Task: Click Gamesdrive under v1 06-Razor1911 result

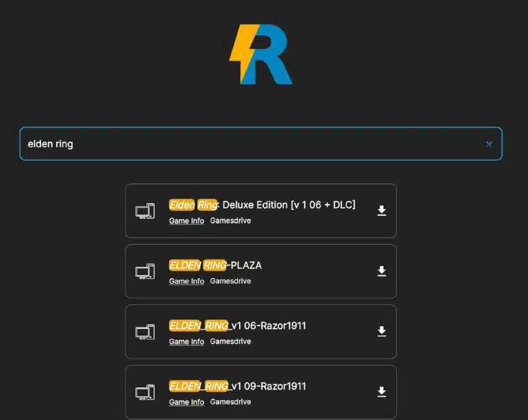Action: [x=230, y=341]
